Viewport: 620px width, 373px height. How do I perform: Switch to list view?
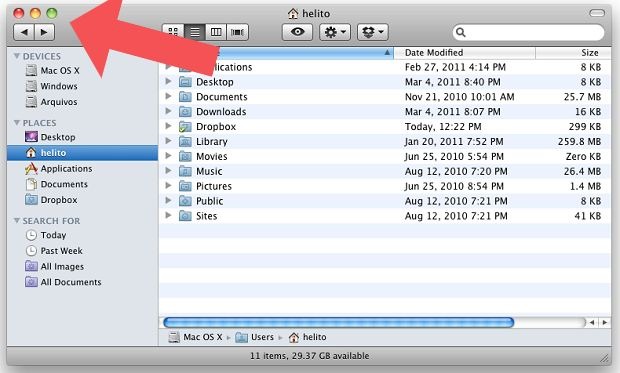[195, 32]
